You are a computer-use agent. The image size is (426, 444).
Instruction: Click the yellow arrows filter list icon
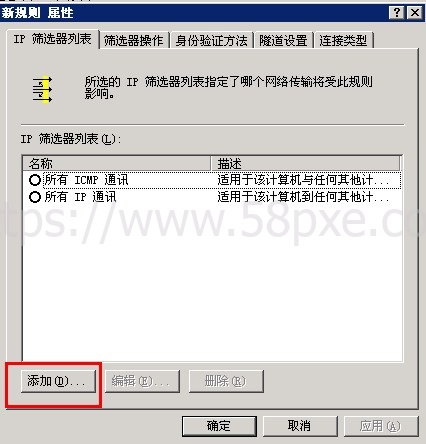click(x=42, y=90)
